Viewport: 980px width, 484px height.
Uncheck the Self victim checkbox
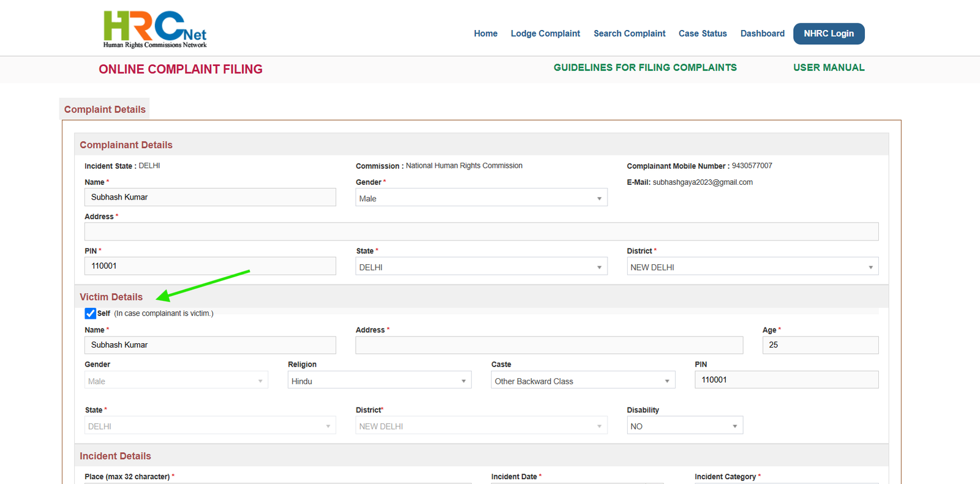pos(91,313)
